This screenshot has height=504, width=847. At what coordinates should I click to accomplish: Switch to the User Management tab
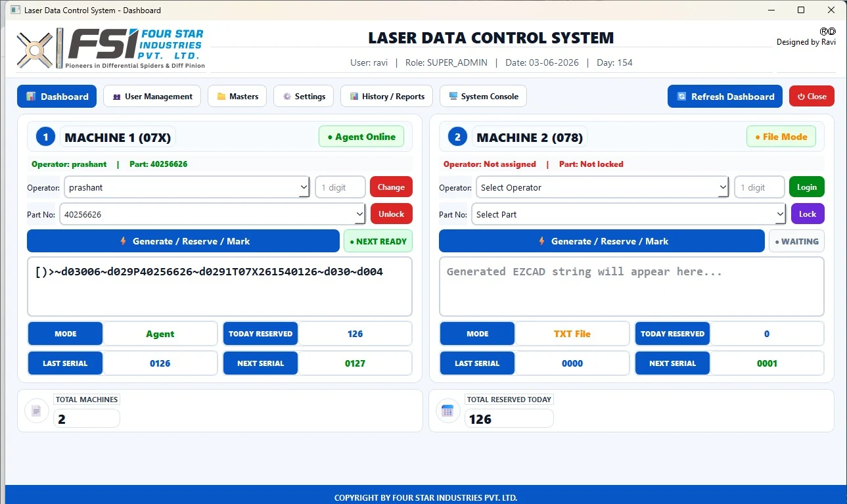152,97
